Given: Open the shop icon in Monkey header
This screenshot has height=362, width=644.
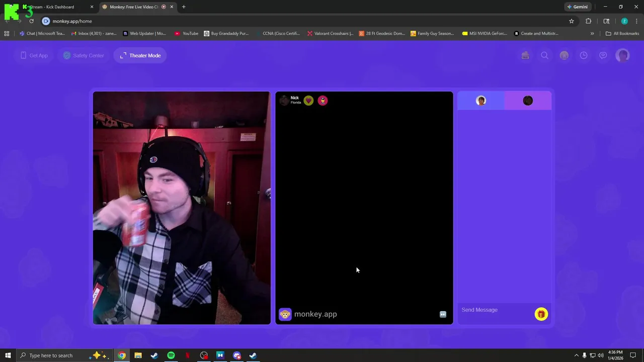Looking at the screenshot, I should click(x=525, y=55).
